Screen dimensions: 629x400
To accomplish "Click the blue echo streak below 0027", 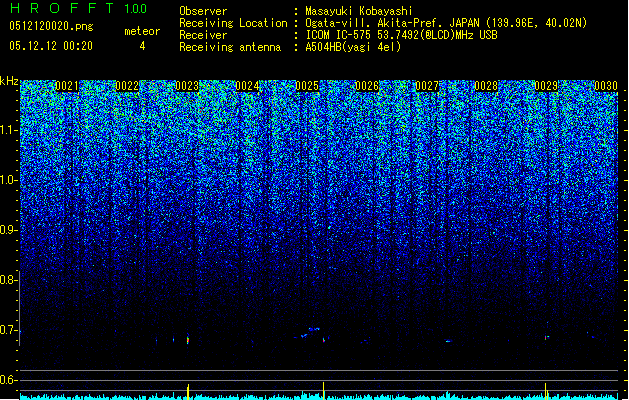I will (x=448, y=341).
